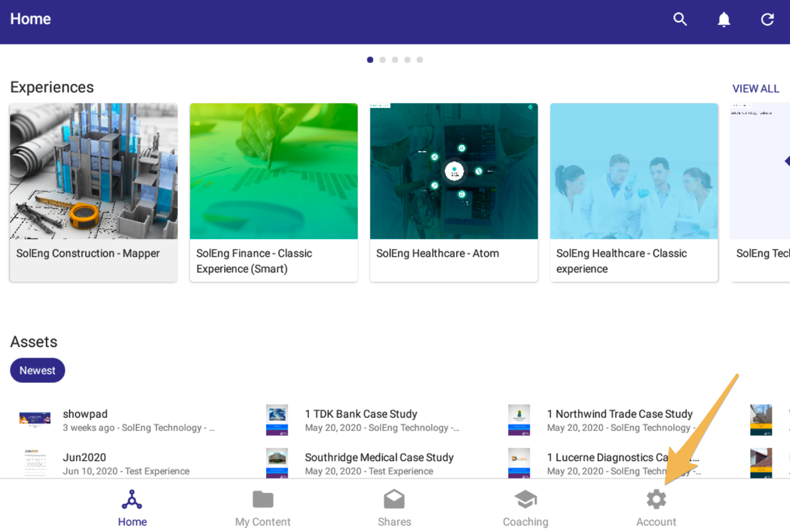
Task: Select the second carousel page dot
Action: [383, 60]
